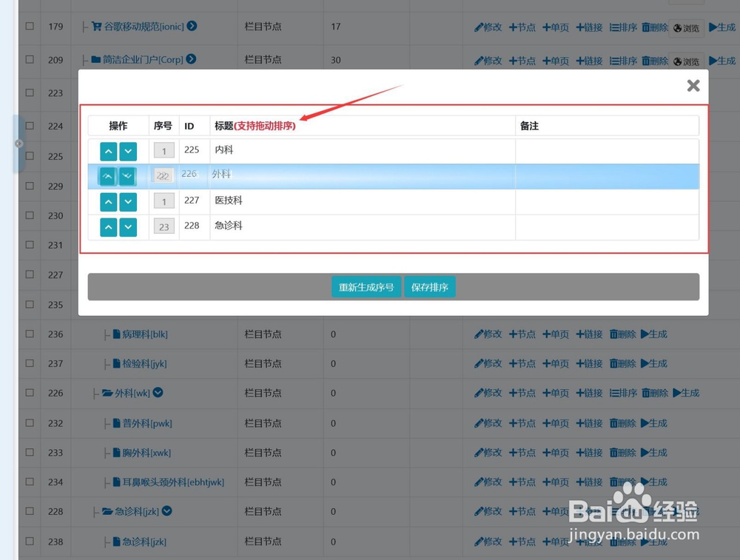Tick checkbox for row 226

[x=30, y=393]
